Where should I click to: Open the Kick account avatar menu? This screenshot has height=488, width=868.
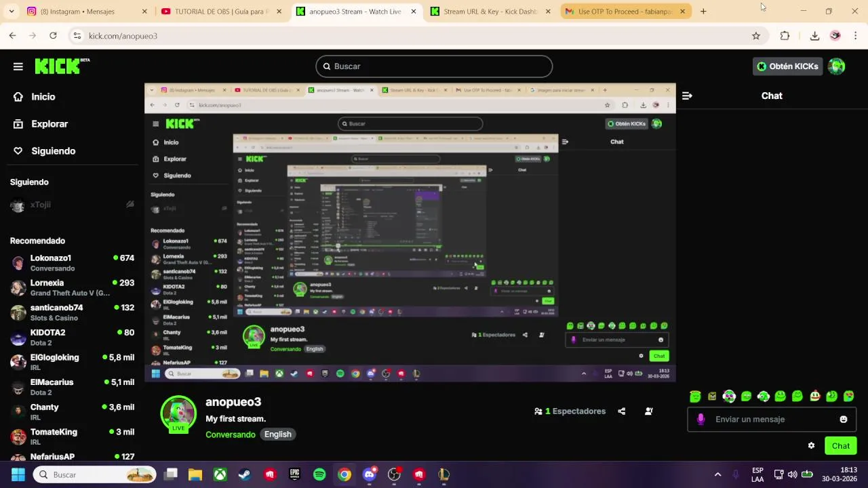pos(837,66)
